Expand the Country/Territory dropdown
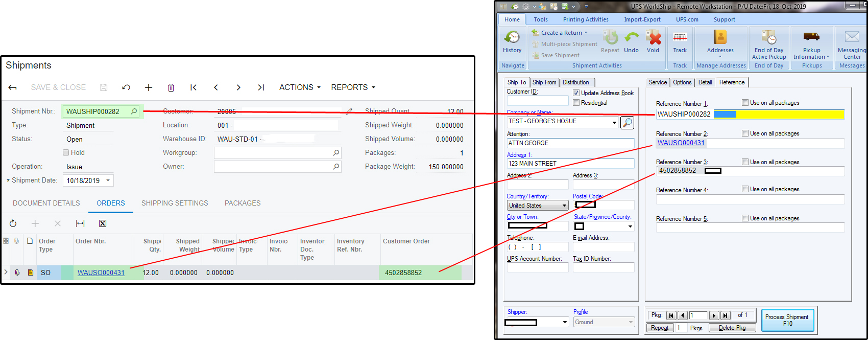Viewport: 868px width, 340px height. [564, 206]
